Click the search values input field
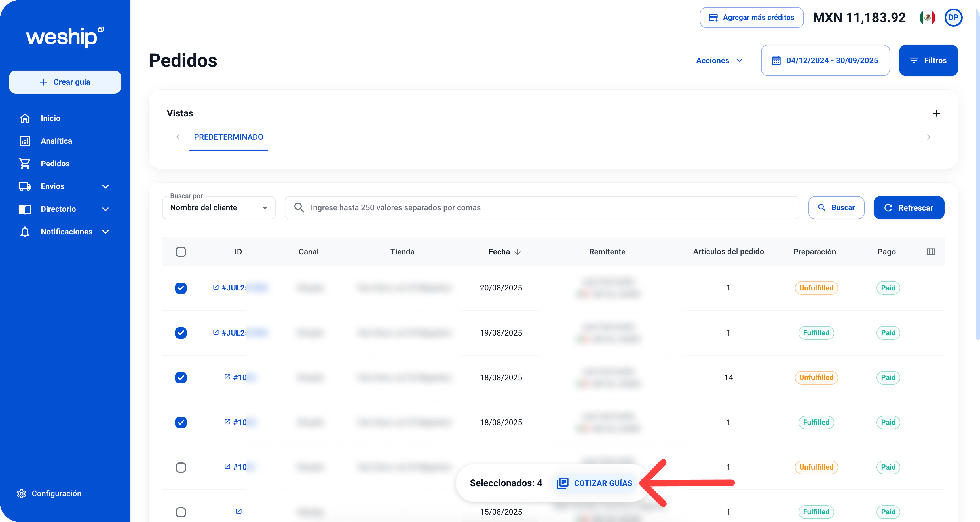The height and width of the screenshot is (522, 980). point(548,208)
